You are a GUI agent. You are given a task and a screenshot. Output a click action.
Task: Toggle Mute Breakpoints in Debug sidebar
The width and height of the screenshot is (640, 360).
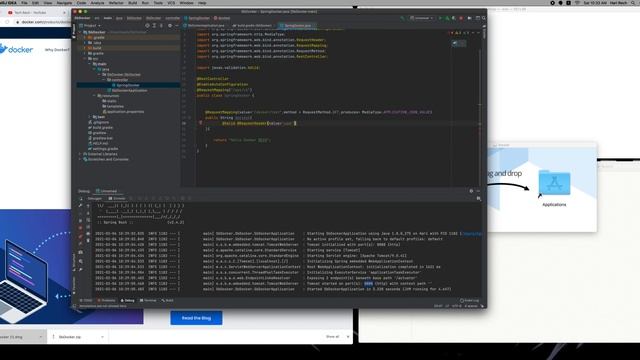click(81, 244)
